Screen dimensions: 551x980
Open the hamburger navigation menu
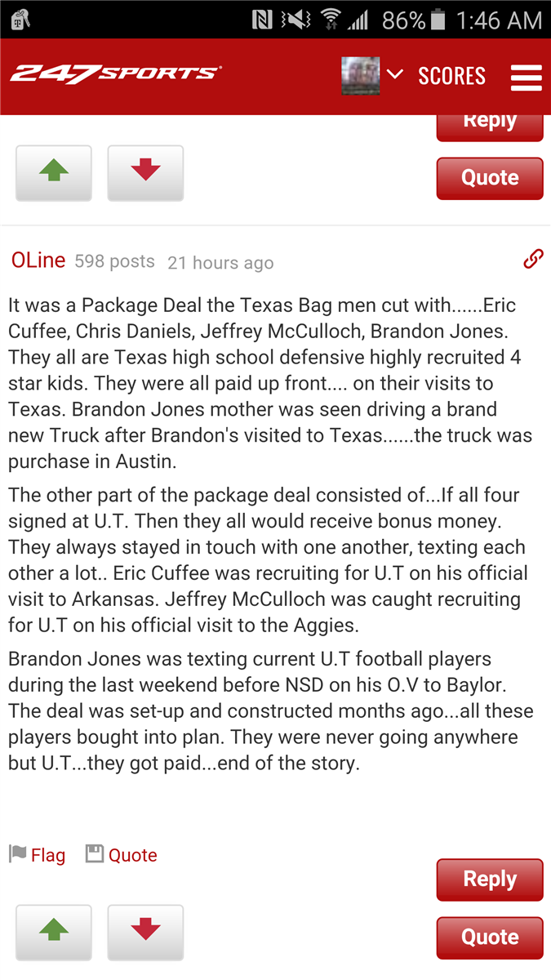526,77
